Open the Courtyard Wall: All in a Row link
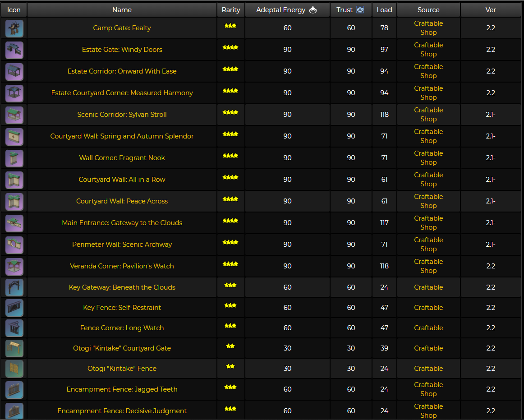Screen dimensions: 524x420 [x=122, y=180]
